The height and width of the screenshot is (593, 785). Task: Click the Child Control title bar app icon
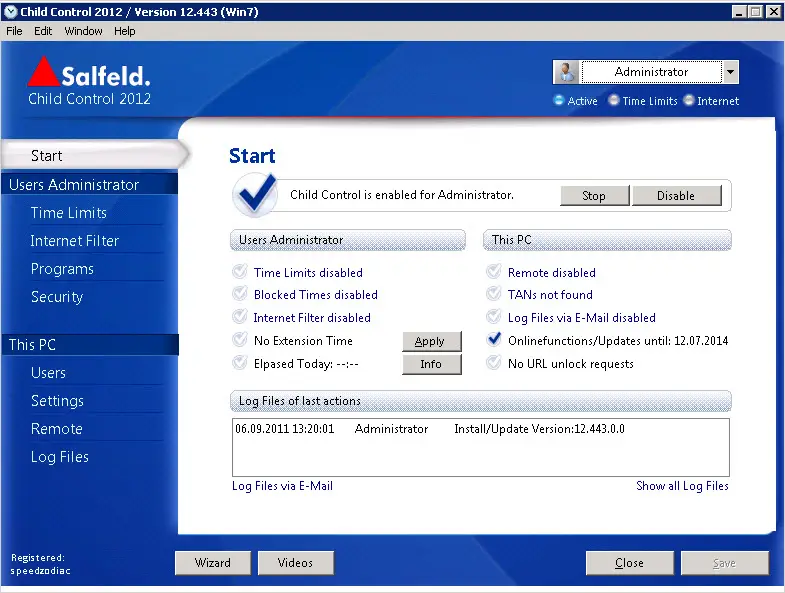(x=10, y=12)
